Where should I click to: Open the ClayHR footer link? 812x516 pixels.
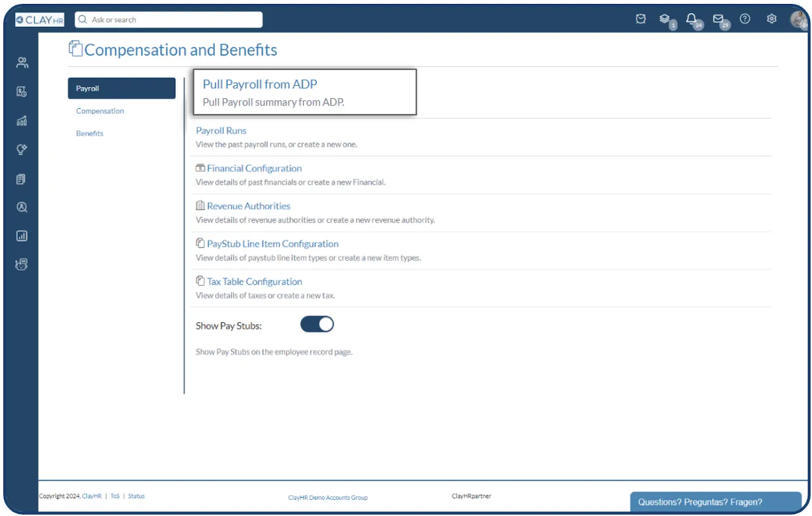92,496
